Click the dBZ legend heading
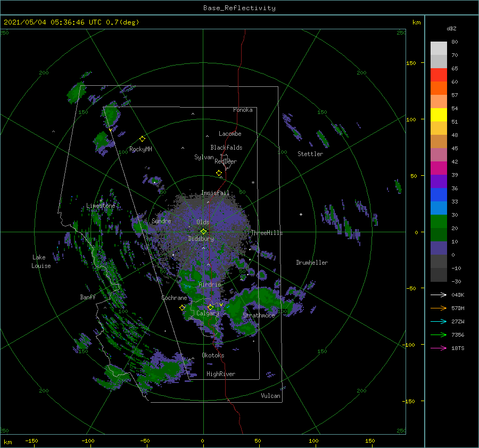 click(x=451, y=29)
